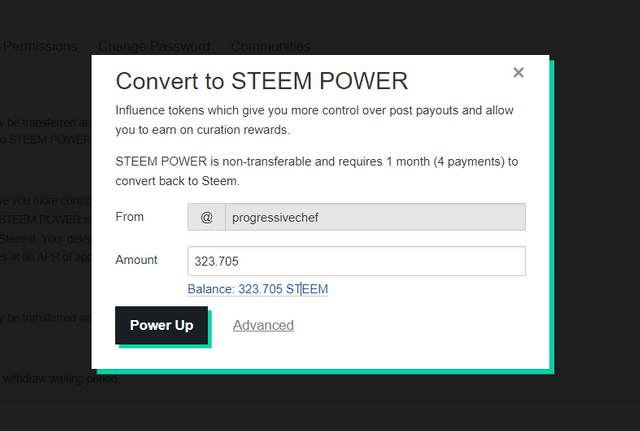Click the non-transferable STEEM POWER notice text
The width and height of the screenshot is (640, 431).
[317, 171]
